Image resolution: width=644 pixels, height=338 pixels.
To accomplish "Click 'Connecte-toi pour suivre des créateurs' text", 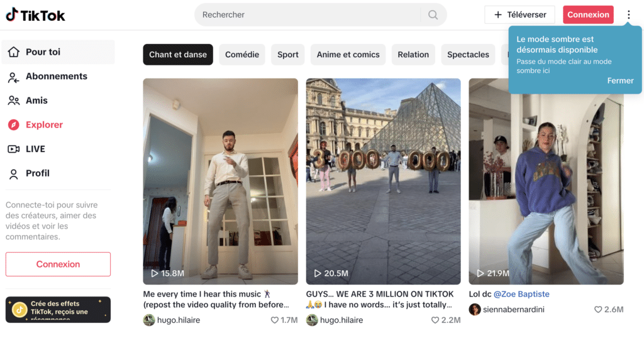I will click(x=52, y=221).
